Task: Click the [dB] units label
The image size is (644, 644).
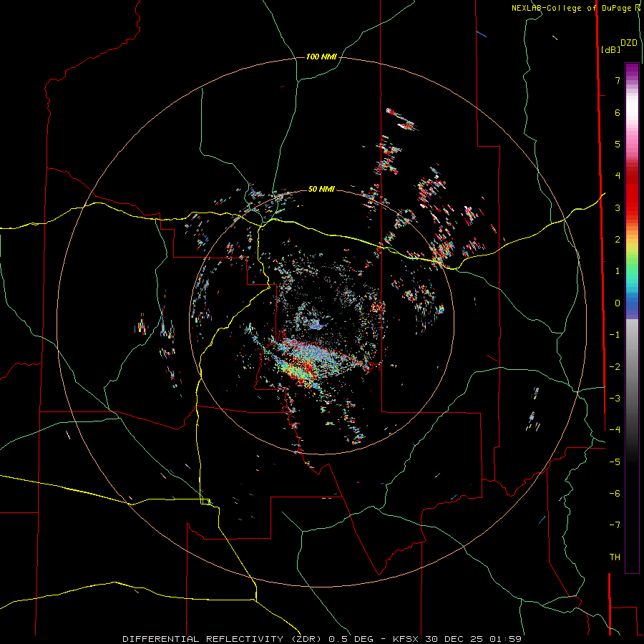Action: tap(610, 49)
